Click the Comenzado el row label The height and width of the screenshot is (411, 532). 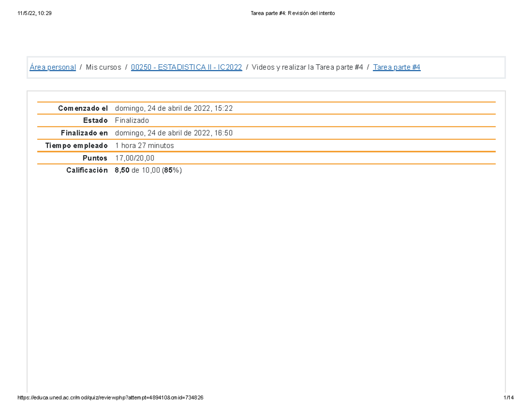coord(82,108)
